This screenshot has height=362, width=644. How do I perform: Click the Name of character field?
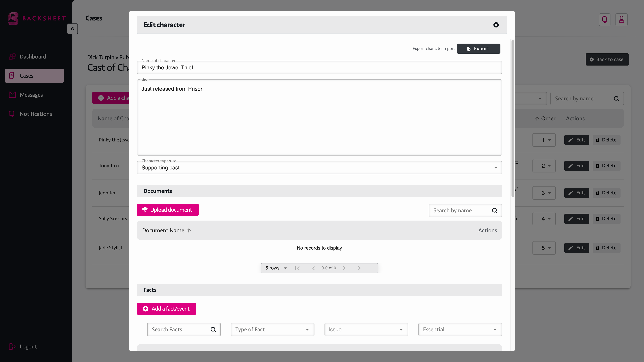coord(319,67)
